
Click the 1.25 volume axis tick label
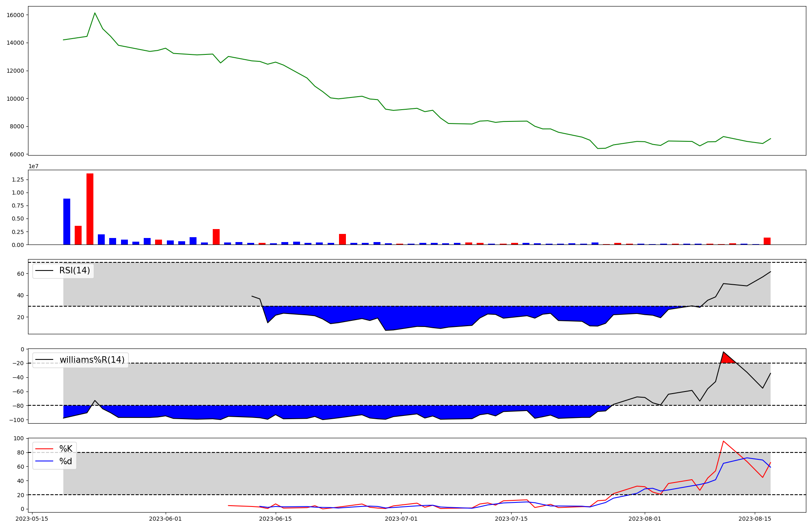[x=17, y=180]
